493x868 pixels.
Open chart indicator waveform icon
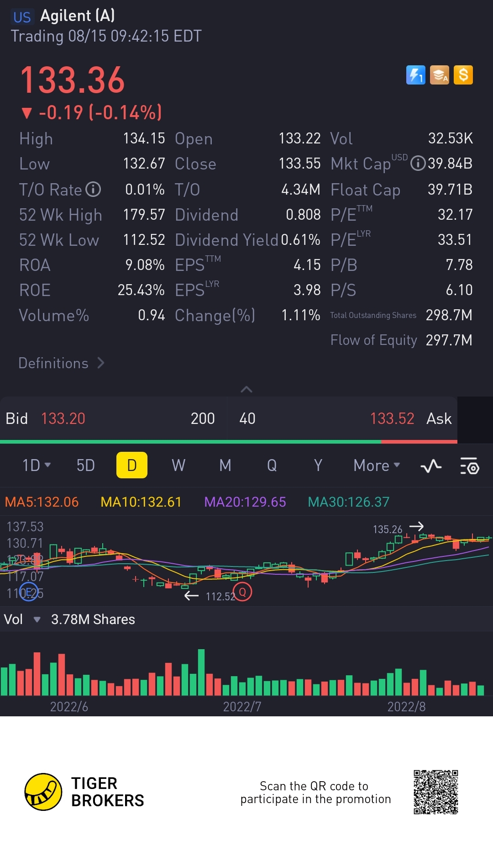coord(431,466)
